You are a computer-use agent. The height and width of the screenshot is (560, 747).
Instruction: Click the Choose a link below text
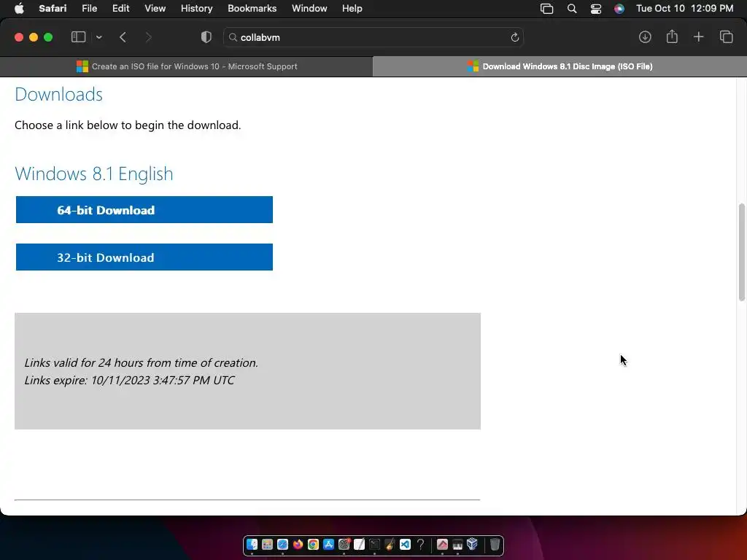[x=128, y=125]
